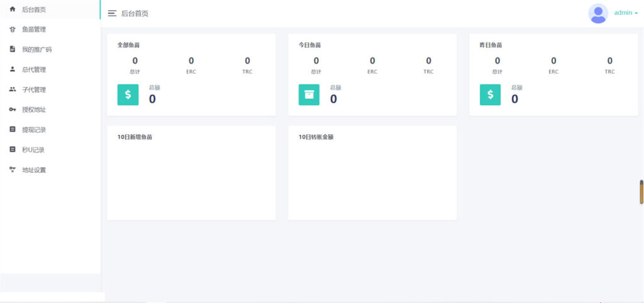Image resolution: width=644 pixels, height=303 pixels.
Task: Click the dropdown caret next to admin
Action: pyautogui.click(x=636, y=13)
